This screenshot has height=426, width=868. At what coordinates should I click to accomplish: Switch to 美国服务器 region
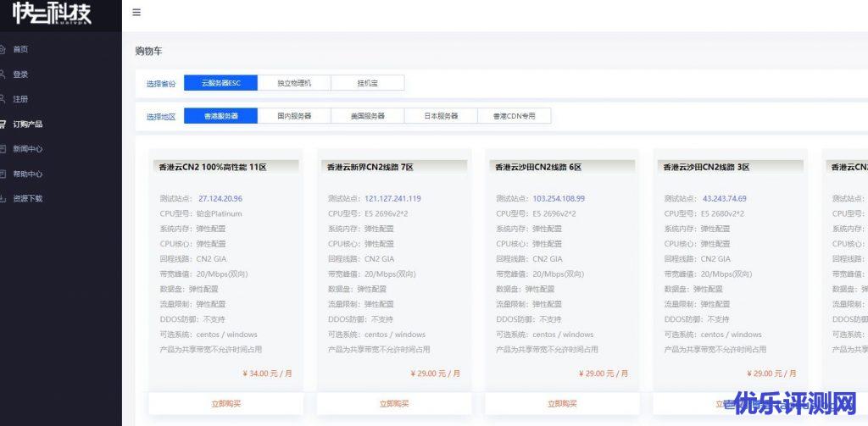(x=368, y=116)
